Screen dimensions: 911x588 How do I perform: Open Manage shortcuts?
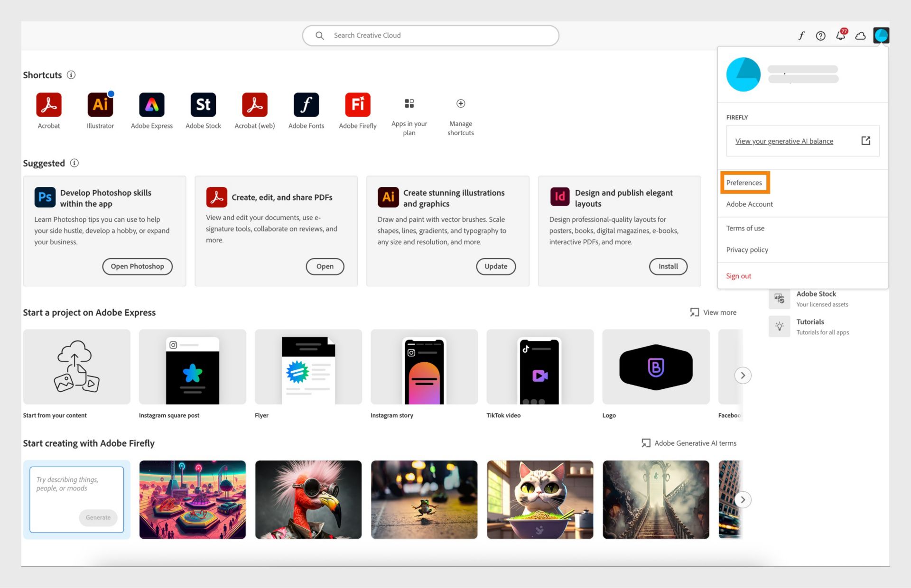pos(460,103)
